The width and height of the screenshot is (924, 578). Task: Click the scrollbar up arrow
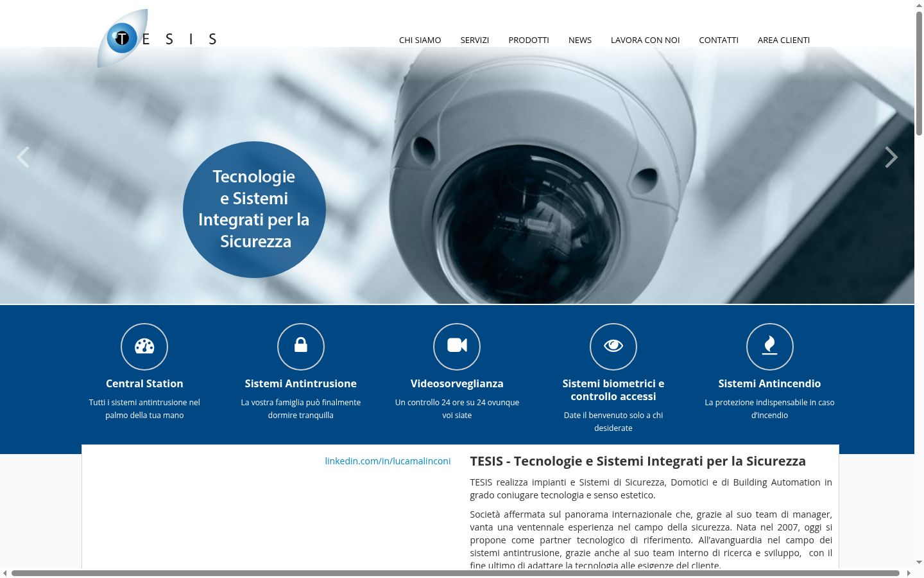pyautogui.click(x=919, y=5)
